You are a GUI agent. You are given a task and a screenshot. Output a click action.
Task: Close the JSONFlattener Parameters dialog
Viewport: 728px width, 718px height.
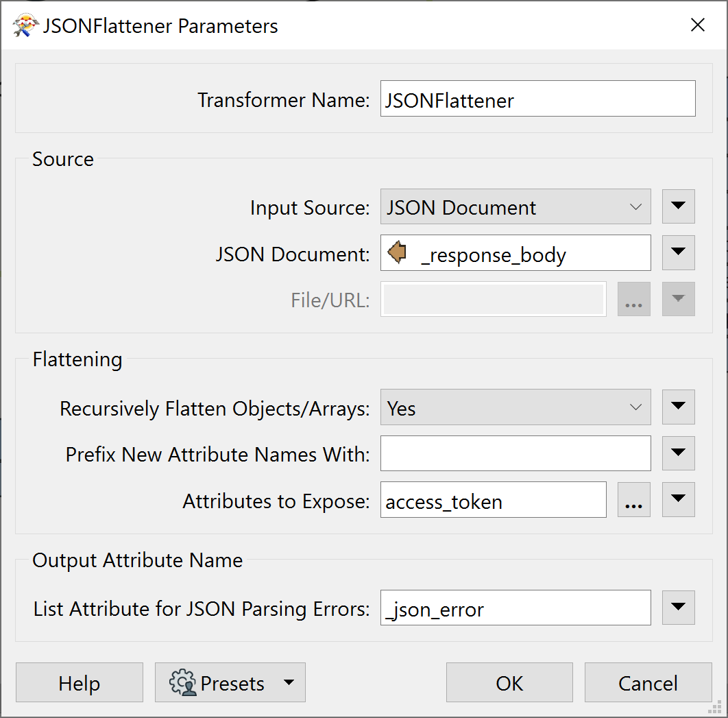pyautogui.click(x=698, y=26)
